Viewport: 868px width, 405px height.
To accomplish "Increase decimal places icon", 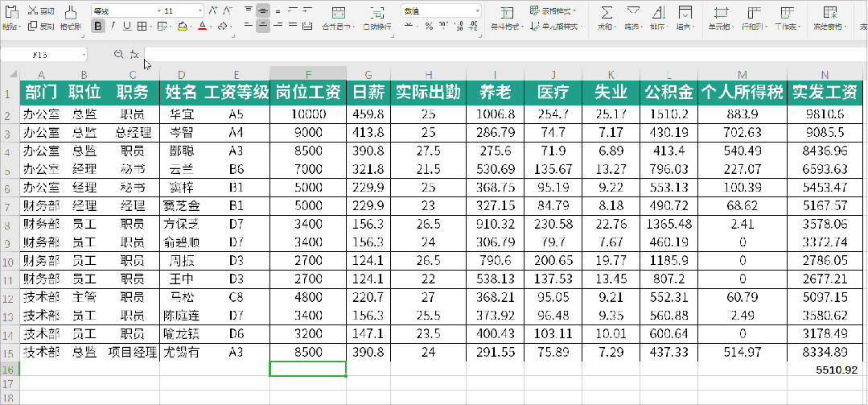I will coord(459,26).
